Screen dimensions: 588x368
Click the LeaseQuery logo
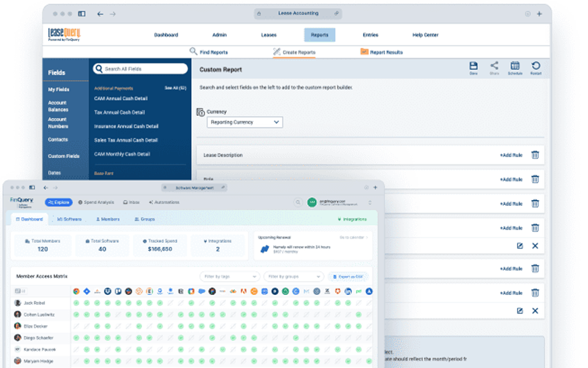(x=64, y=34)
